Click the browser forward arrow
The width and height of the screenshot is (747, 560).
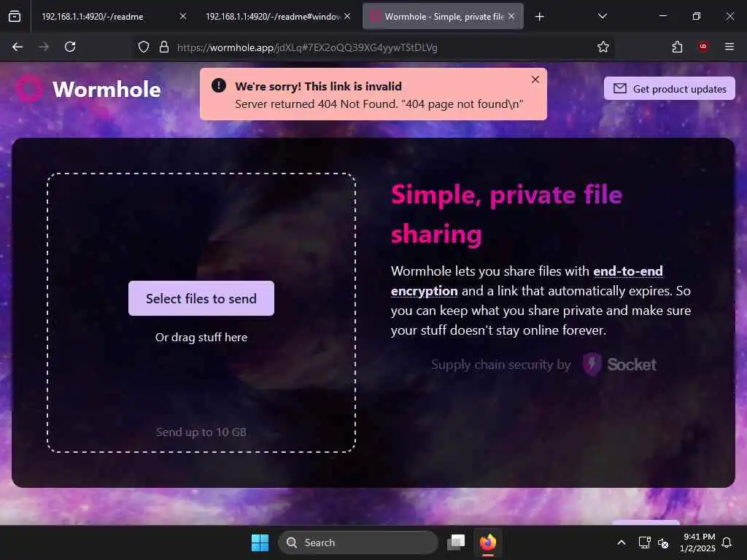point(44,47)
